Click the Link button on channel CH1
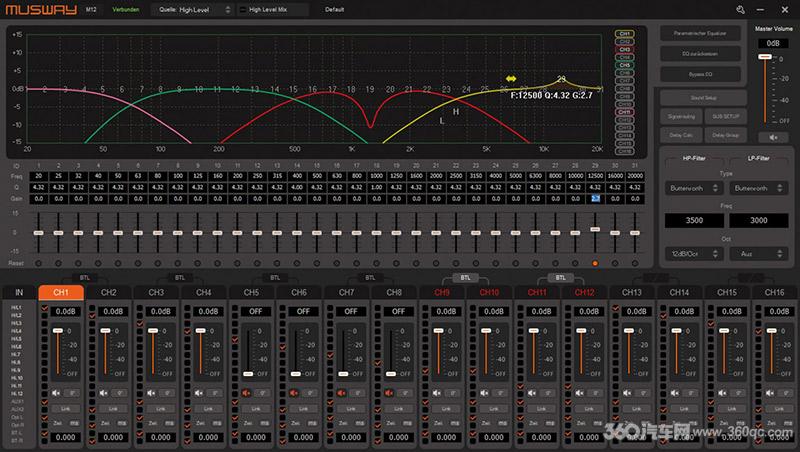This screenshot has height=452, width=800. (65, 409)
